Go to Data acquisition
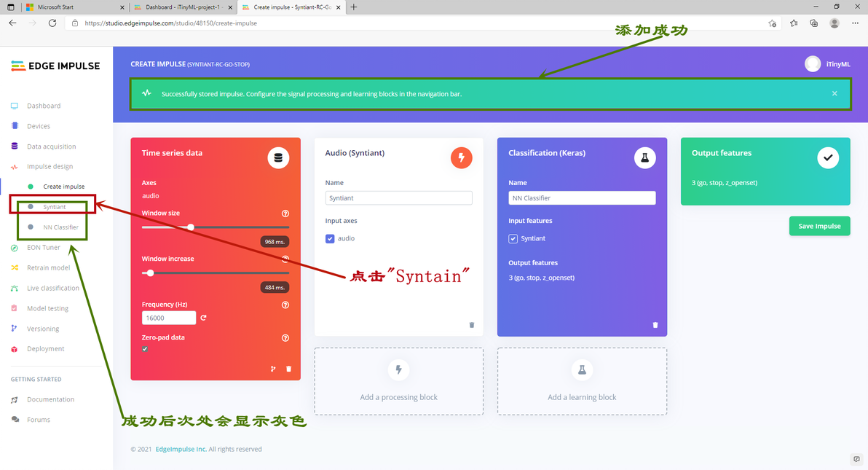Image resolution: width=868 pixels, height=470 pixels. point(52,146)
